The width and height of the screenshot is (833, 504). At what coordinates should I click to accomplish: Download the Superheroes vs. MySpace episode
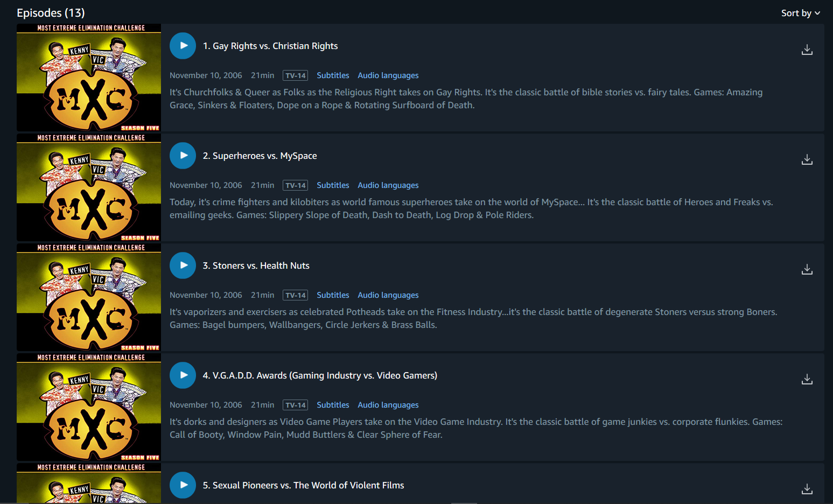807,160
